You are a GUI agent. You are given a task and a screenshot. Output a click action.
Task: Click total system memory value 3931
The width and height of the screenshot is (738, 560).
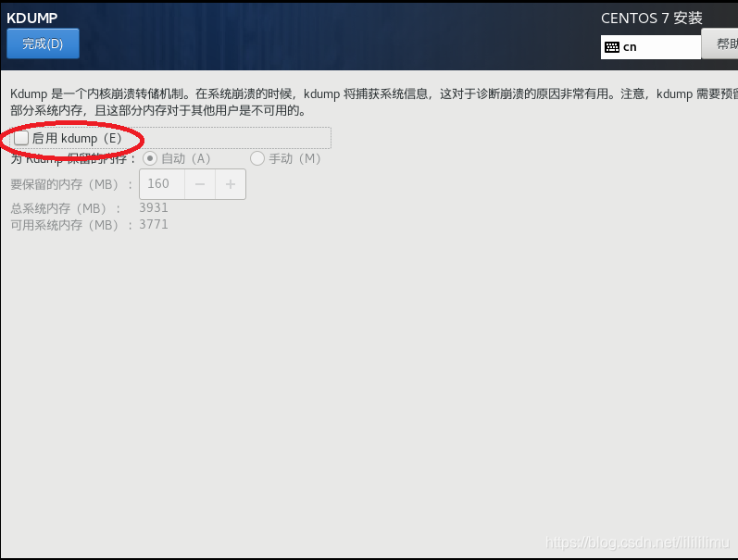click(154, 207)
